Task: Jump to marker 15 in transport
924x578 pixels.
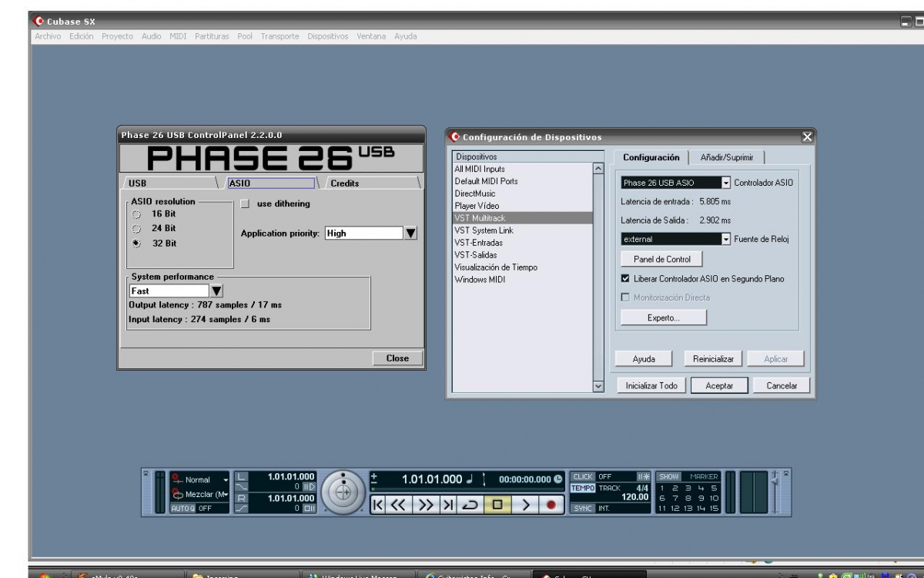Action: point(714,508)
